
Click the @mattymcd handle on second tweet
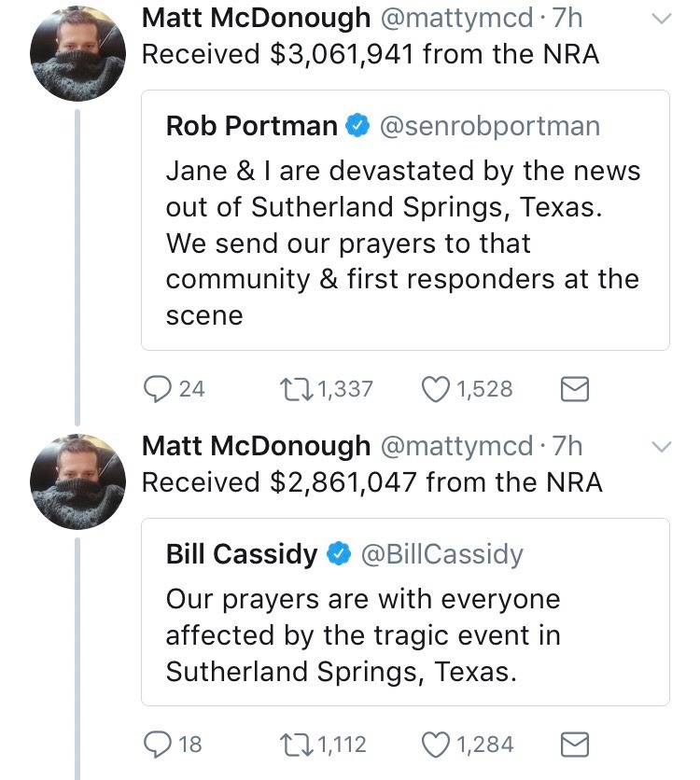click(x=455, y=446)
